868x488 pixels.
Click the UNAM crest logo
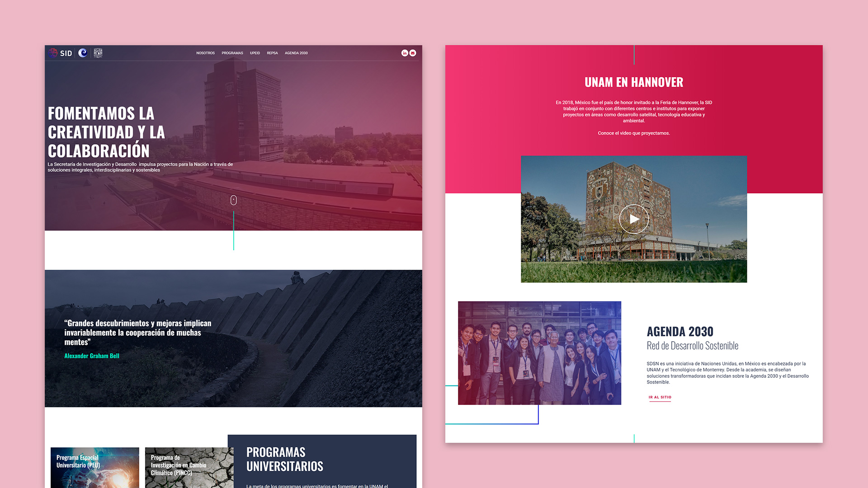point(98,53)
